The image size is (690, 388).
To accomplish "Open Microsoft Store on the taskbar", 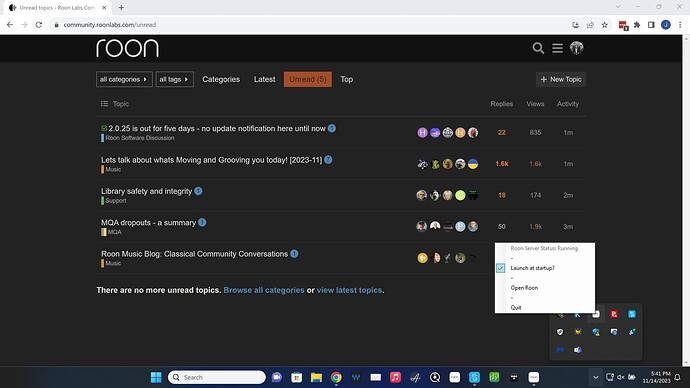I will 296,377.
